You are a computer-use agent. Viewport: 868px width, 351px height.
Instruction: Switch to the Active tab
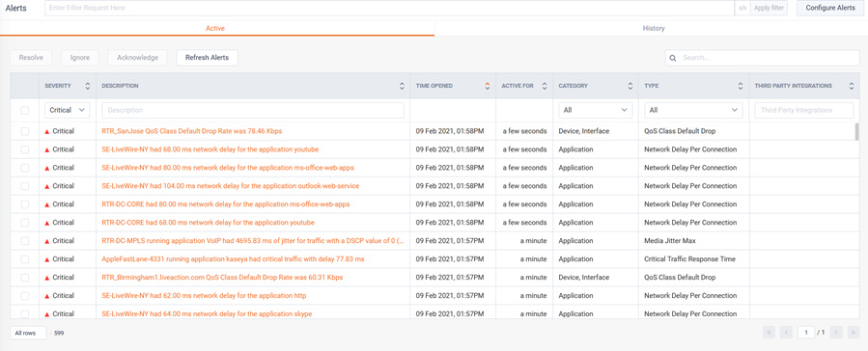(215, 28)
